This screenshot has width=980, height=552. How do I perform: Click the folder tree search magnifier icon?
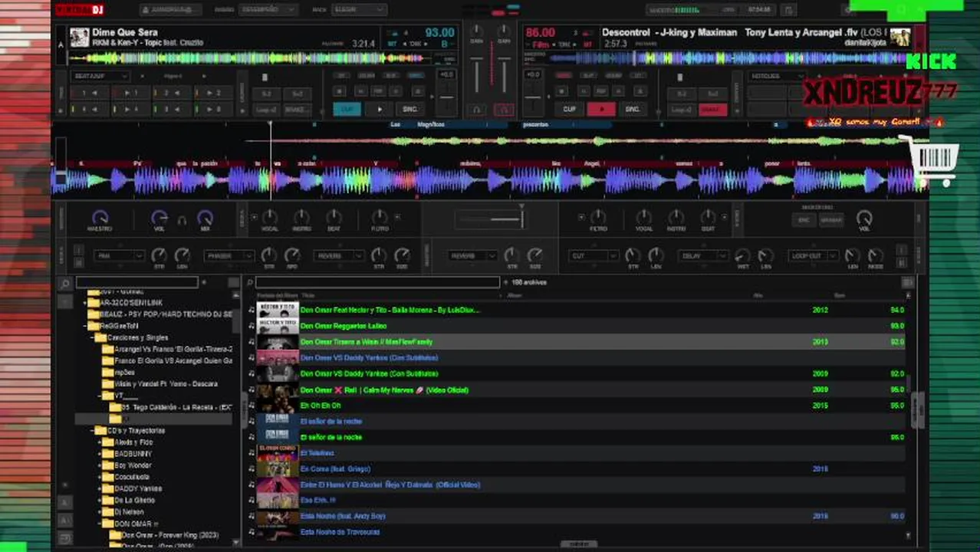click(66, 283)
